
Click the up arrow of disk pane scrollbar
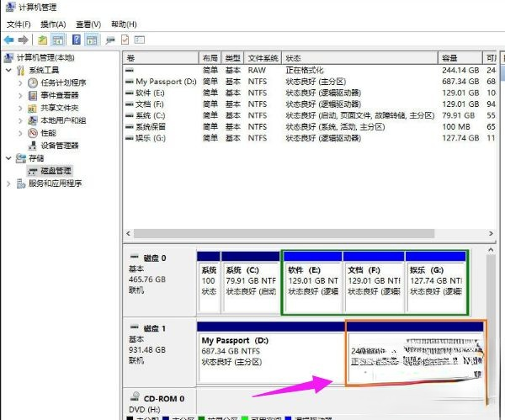(x=491, y=250)
